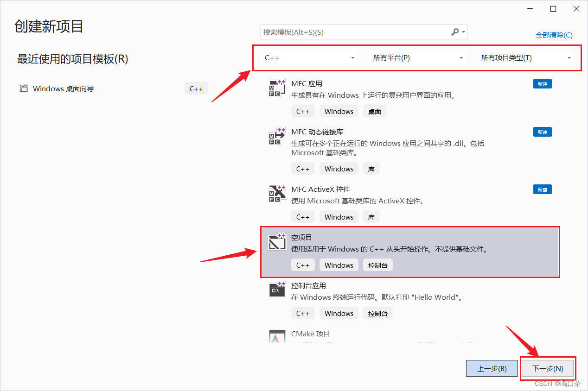Select the 控制台应用 template title
588x391 pixels.
coord(308,286)
